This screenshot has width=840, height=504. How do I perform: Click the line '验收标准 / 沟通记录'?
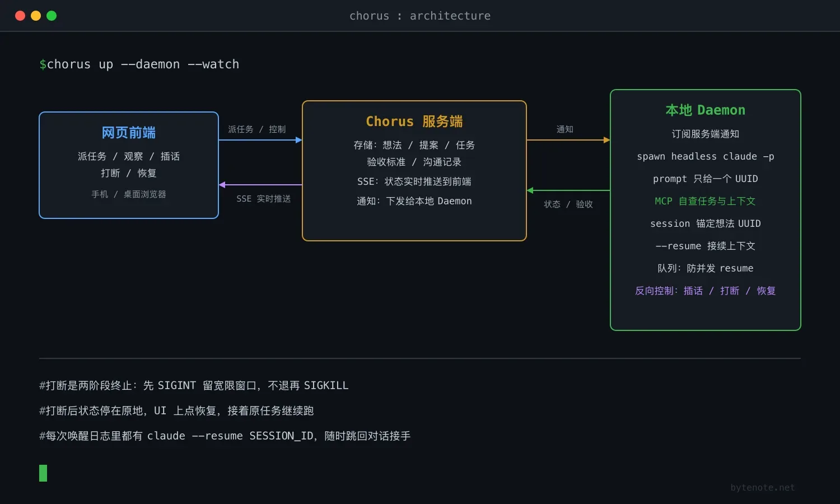point(414,162)
